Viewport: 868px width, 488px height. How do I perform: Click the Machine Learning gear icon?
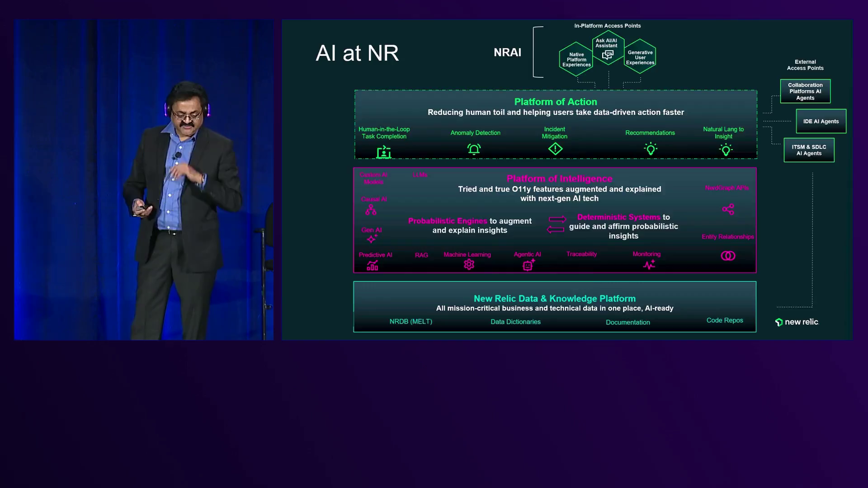pos(469,264)
